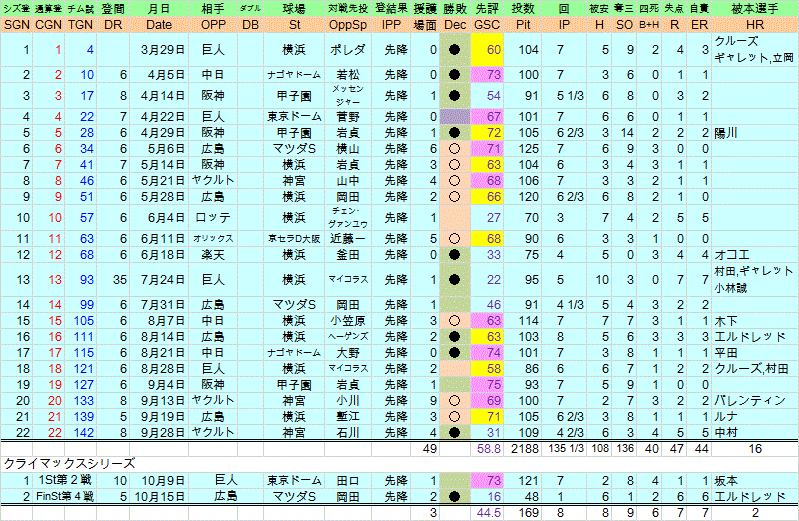Viewport: 799px width, 521px height.
Task: Click the GSC cell 27
Action: pyautogui.click(x=487, y=218)
